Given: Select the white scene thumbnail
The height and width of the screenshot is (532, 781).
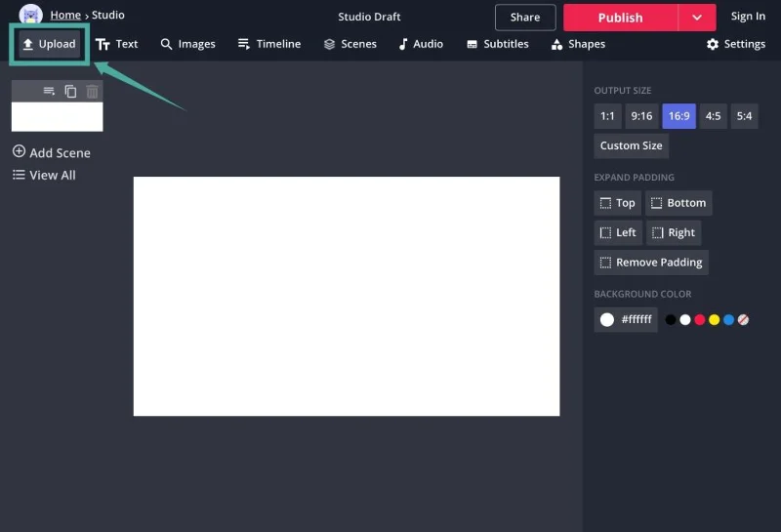Looking at the screenshot, I should point(57,116).
